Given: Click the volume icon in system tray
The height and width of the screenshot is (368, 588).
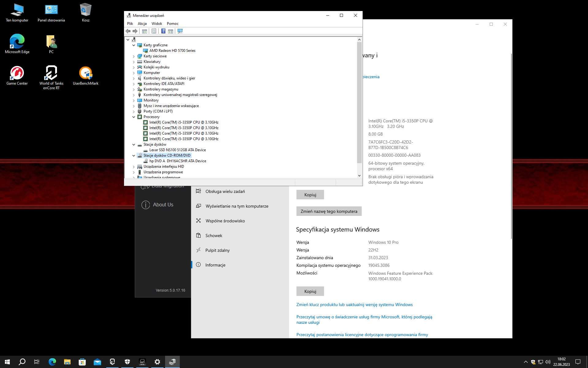Looking at the screenshot, I should tap(548, 362).
